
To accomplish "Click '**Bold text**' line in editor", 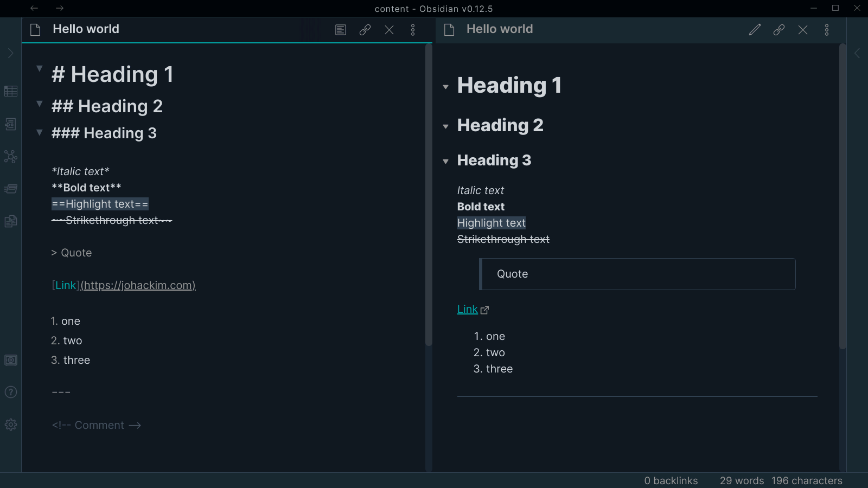I will click(x=86, y=188).
